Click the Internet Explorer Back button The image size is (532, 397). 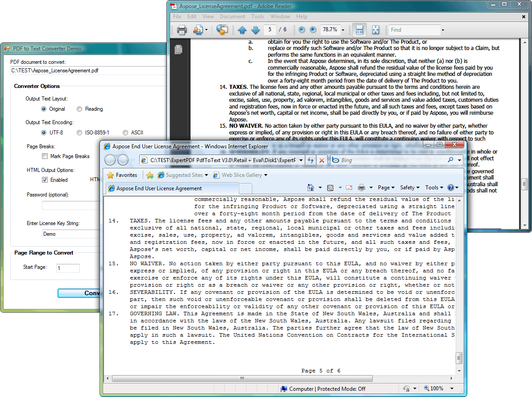coord(110,159)
